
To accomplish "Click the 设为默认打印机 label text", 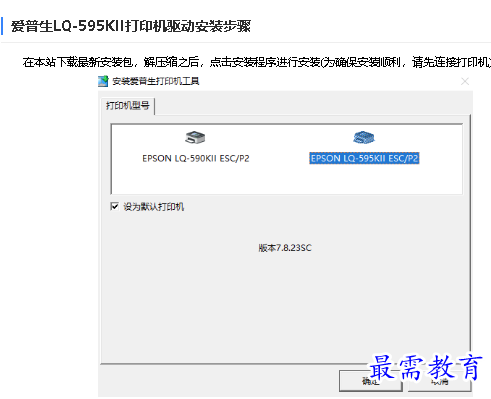I will click(x=154, y=207).
